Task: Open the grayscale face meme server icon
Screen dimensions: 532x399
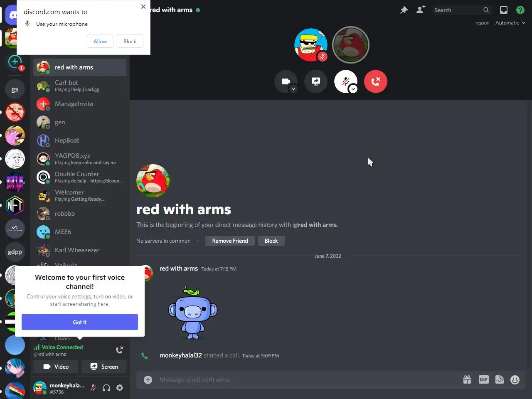Action: [x=15, y=159]
